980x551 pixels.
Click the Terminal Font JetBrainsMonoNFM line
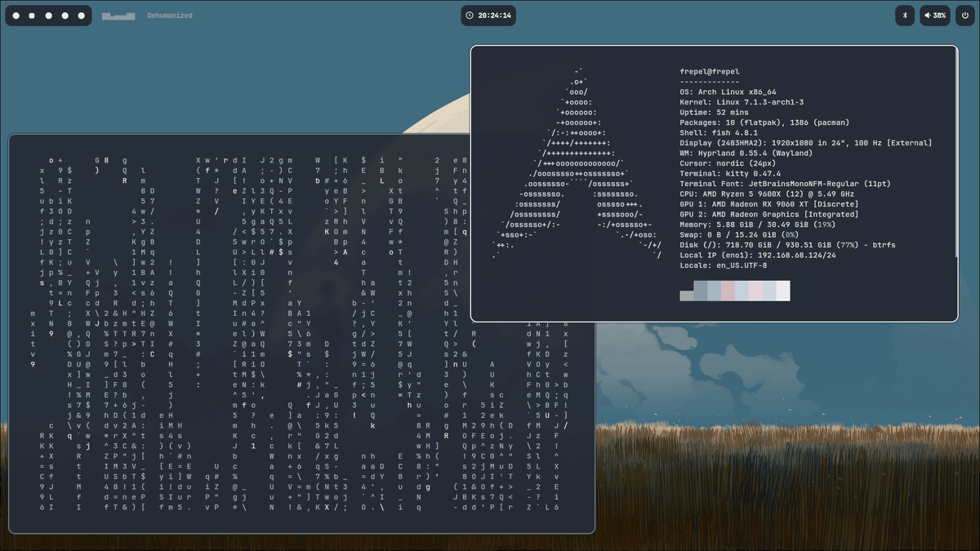point(785,184)
